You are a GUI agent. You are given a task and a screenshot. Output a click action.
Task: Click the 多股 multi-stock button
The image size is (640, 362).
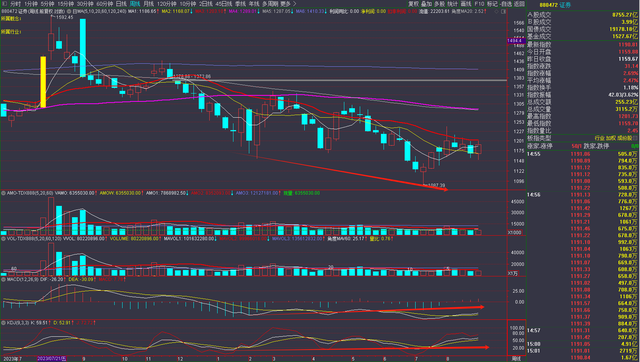pos(440,4)
